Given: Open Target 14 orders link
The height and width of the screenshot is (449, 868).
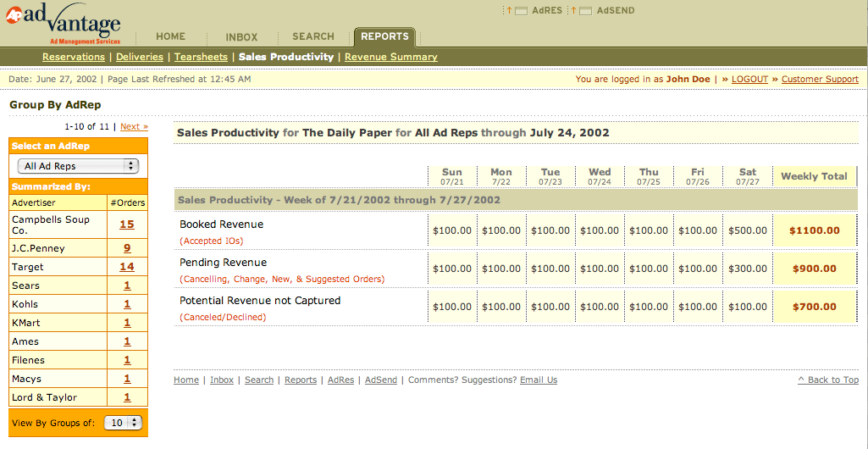Looking at the screenshot, I should coord(127,267).
